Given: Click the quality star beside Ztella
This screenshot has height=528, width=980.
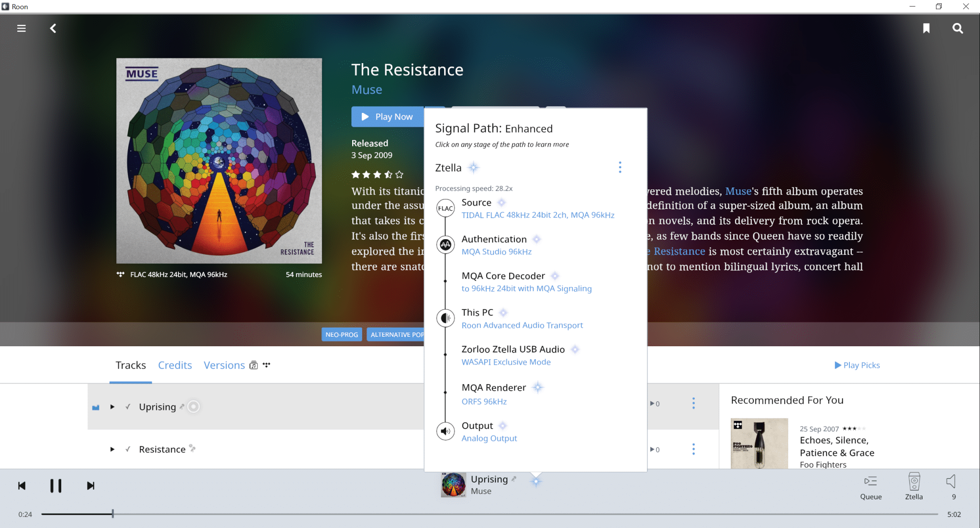Looking at the screenshot, I should click(x=473, y=167).
